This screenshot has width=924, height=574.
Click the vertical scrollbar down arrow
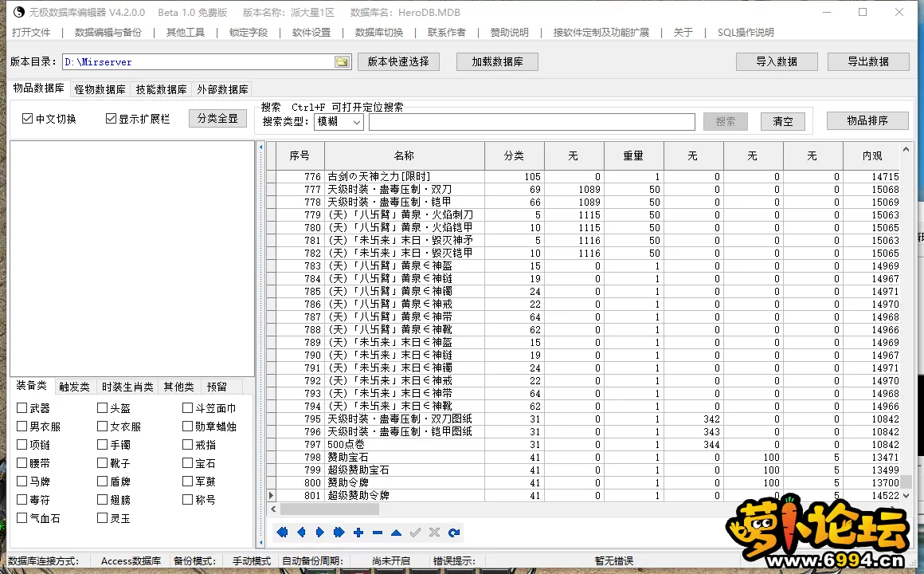(906, 496)
